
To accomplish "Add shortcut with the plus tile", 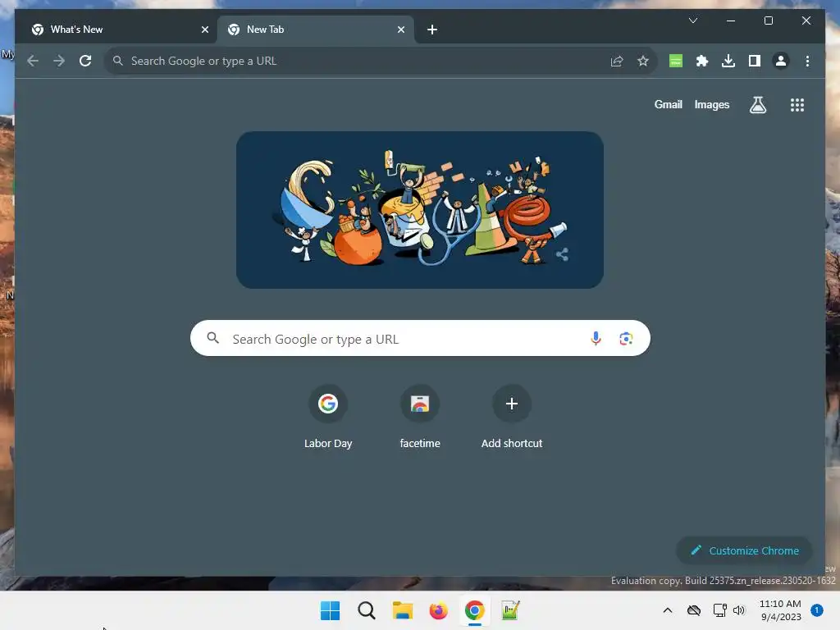I will [x=512, y=418].
